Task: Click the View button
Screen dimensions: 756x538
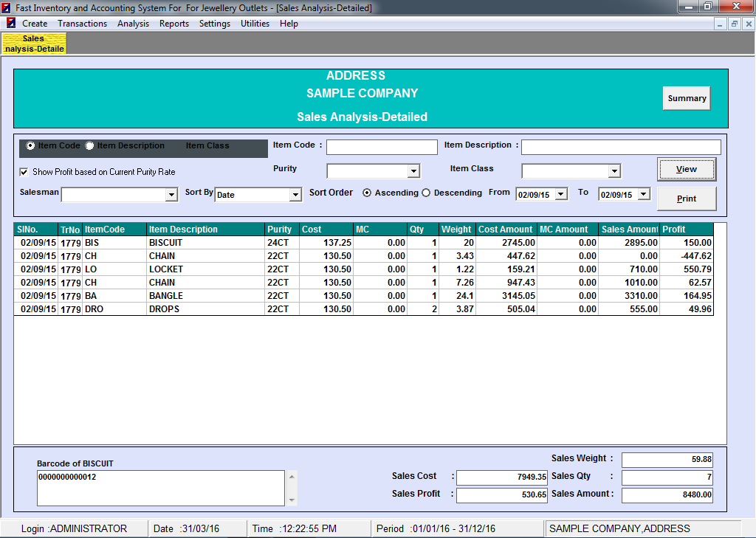Action: pos(687,169)
